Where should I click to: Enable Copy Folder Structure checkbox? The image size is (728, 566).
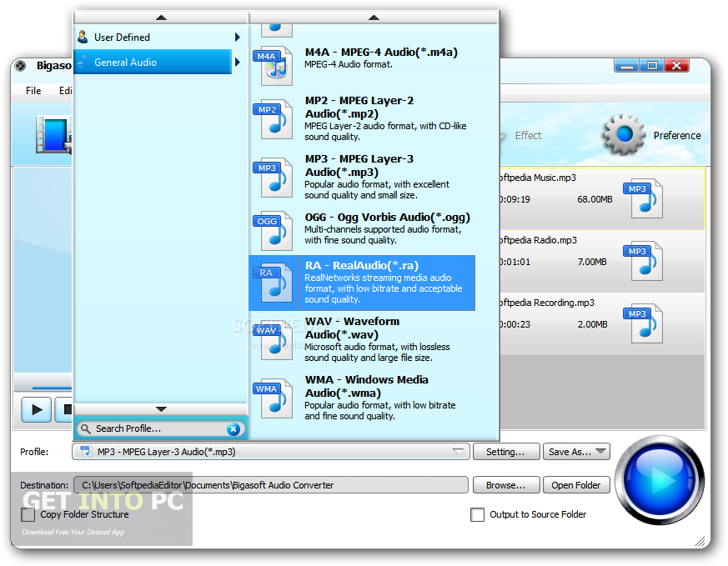click(x=28, y=514)
